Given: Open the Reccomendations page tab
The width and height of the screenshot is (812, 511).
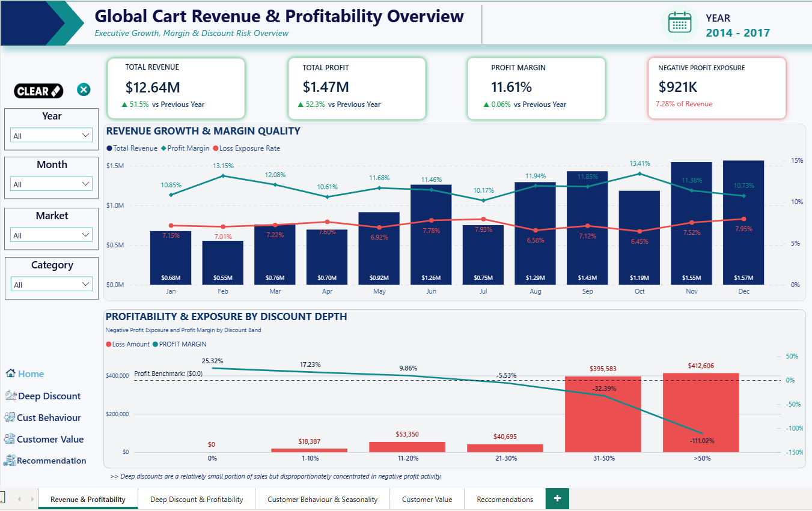Looking at the screenshot, I should (x=505, y=499).
